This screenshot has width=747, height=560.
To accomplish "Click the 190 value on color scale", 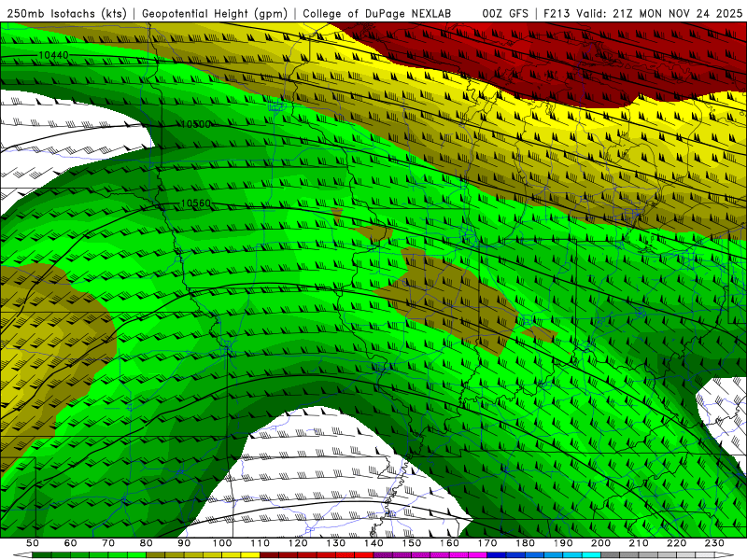I will pos(563,543).
